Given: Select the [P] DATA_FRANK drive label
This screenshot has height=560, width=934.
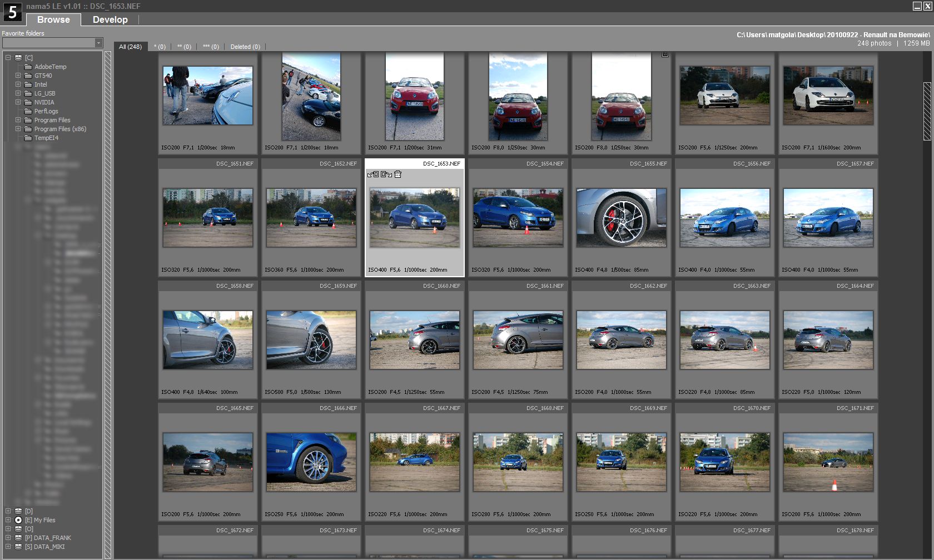Looking at the screenshot, I should click(x=48, y=538).
